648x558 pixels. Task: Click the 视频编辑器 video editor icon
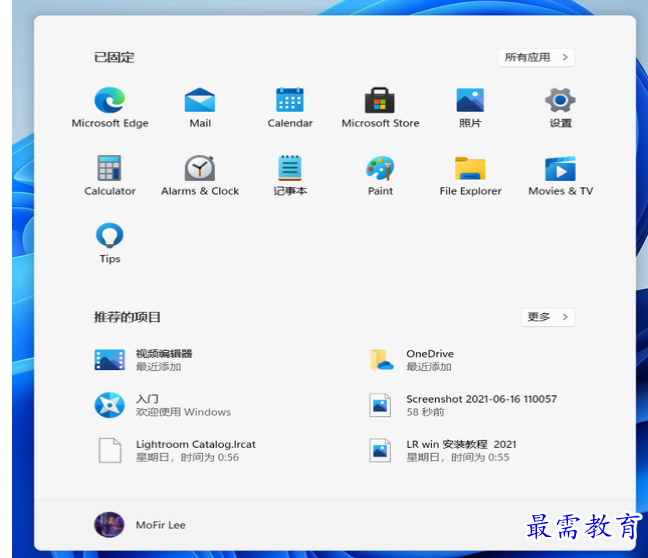110,360
